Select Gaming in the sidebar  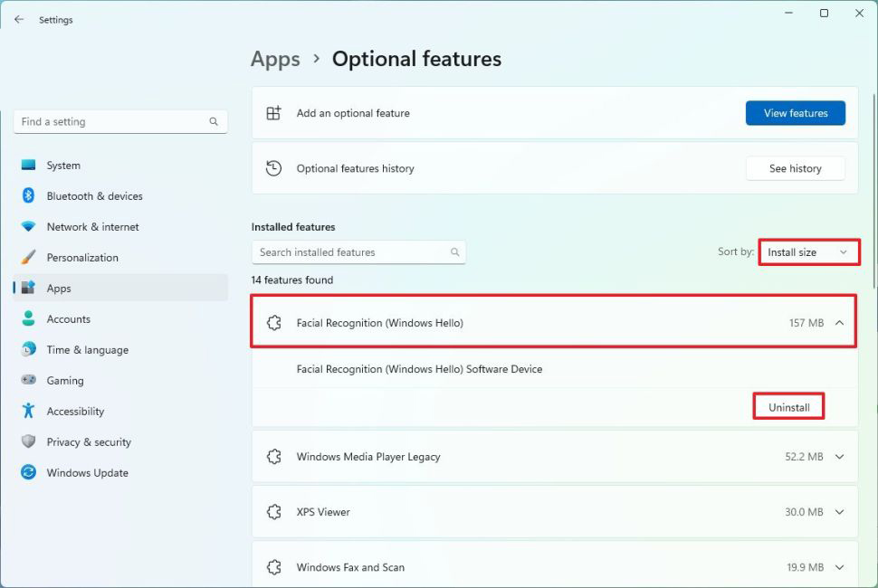[x=64, y=381]
